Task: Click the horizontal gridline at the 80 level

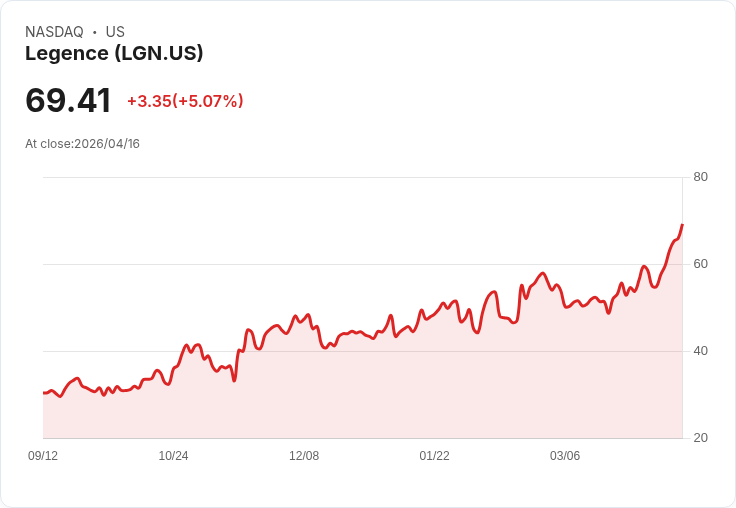Action: point(360,178)
